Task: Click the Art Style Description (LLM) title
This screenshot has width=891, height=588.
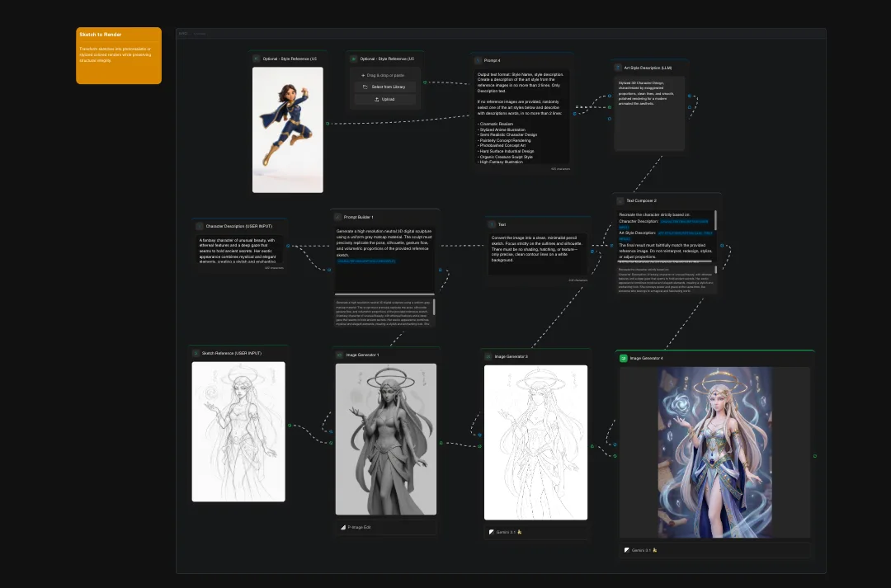Action: click(648, 68)
